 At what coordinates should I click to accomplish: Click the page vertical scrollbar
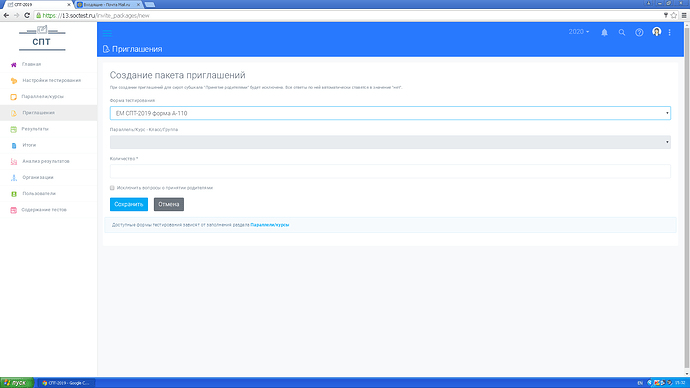[686, 199]
